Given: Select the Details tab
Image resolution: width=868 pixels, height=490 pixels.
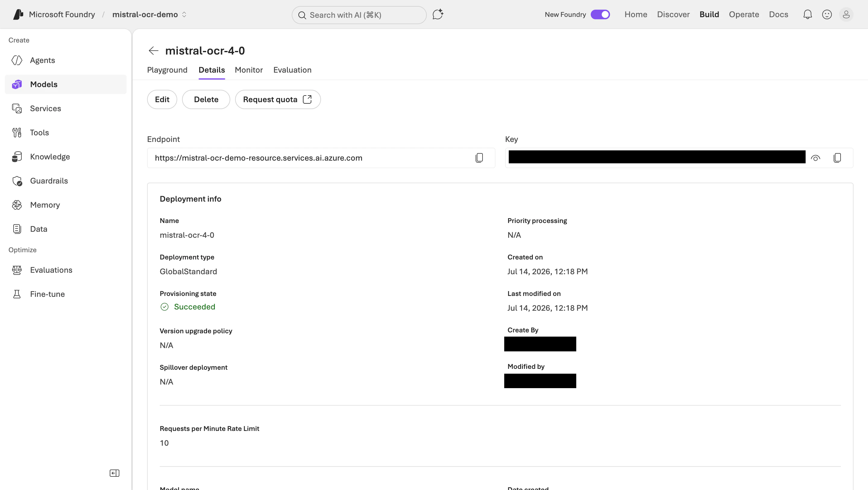Looking at the screenshot, I should click(212, 70).
